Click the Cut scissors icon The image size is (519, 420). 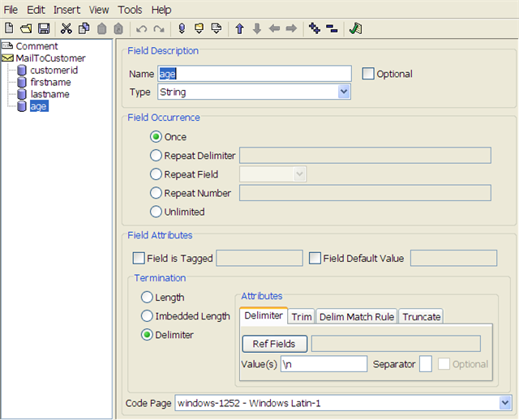[x=66, y=28]
